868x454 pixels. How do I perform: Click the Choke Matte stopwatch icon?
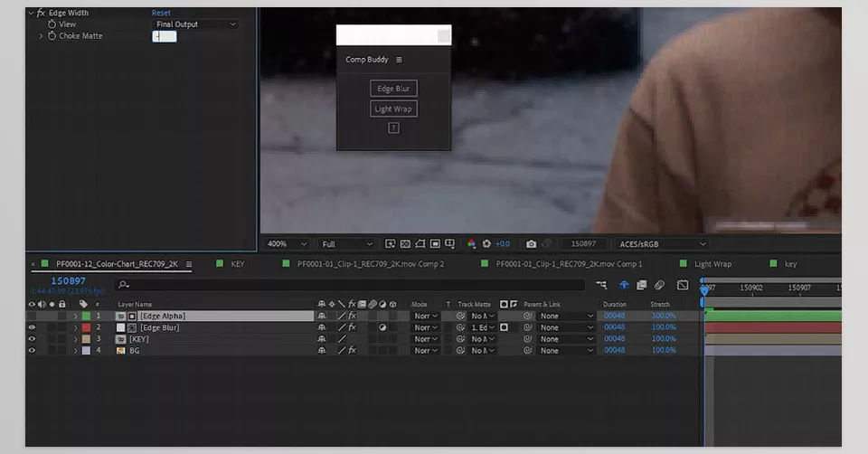[x=52, y=36]
